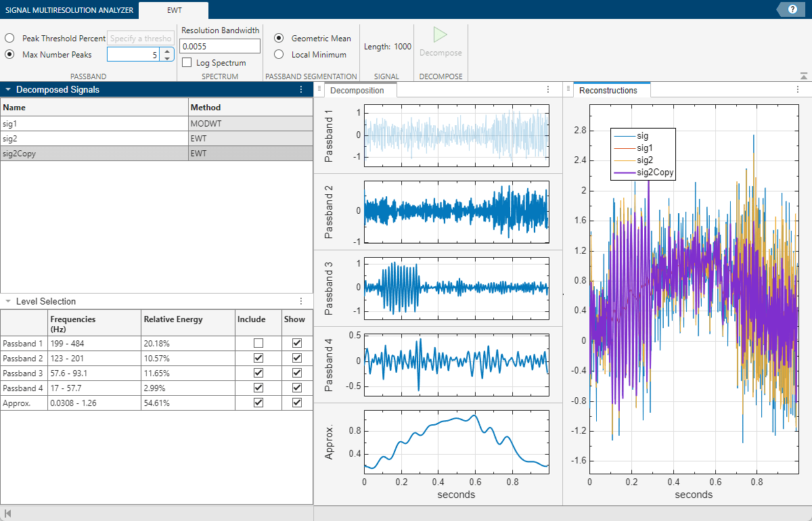Uncheck Show for Passband 3
The height and width of the screenshot is (521, 812).
(x=296, y=373)
